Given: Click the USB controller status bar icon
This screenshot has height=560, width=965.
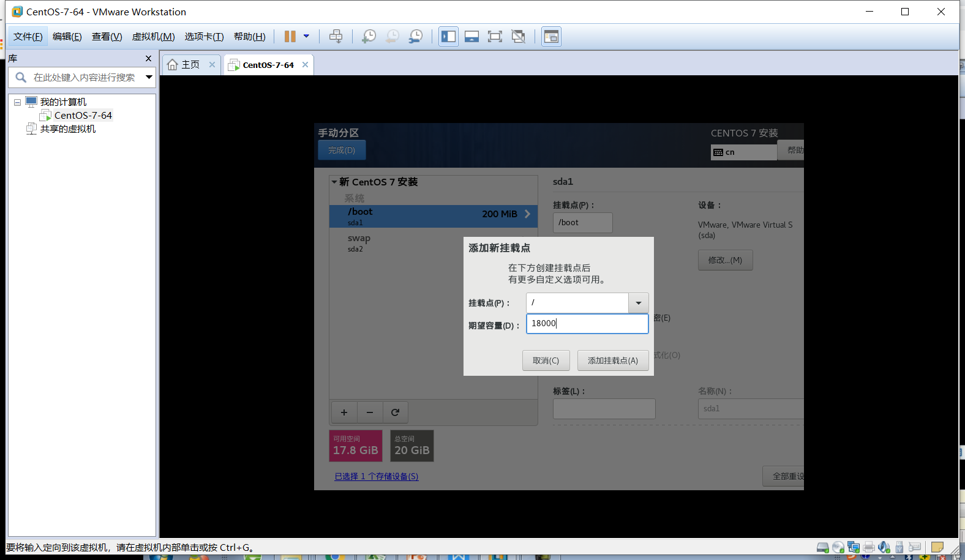Looking at the screenshot, I should coord(899,548).
